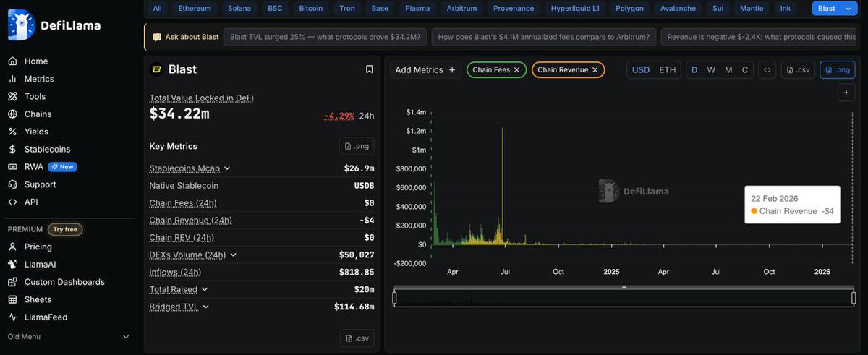The image size is (868, 355).
Task: Open the Blast chain dropdown
Action: (833, 9)
